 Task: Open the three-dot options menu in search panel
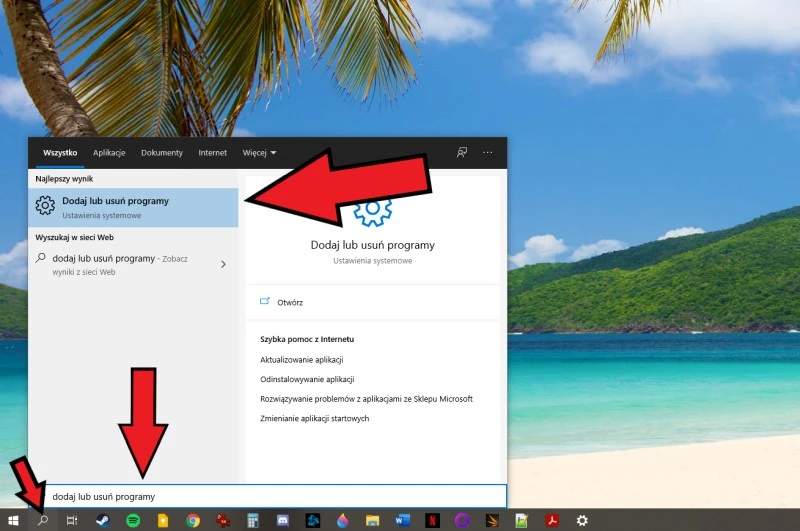488,153
